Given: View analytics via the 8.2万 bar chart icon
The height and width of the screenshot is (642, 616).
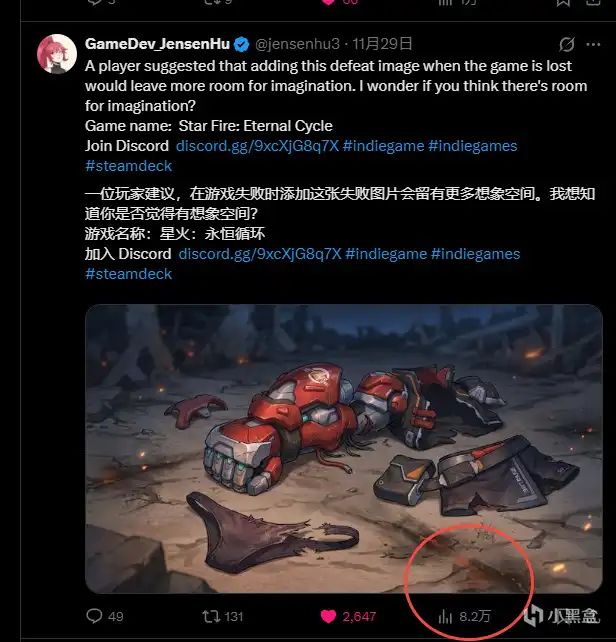Looking at the screenshot, I should coord(445,616).
